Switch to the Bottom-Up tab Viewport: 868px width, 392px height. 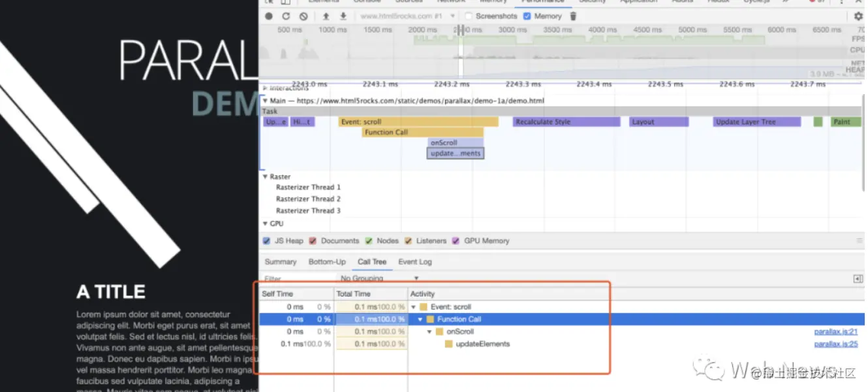pyautogui.click(x=327, y=262)
